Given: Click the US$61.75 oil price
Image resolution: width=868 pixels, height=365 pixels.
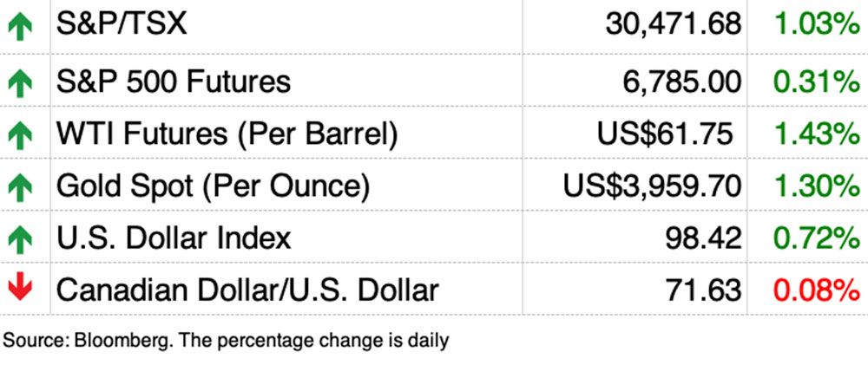Looking at the screenshot, I should coord(666,134).
